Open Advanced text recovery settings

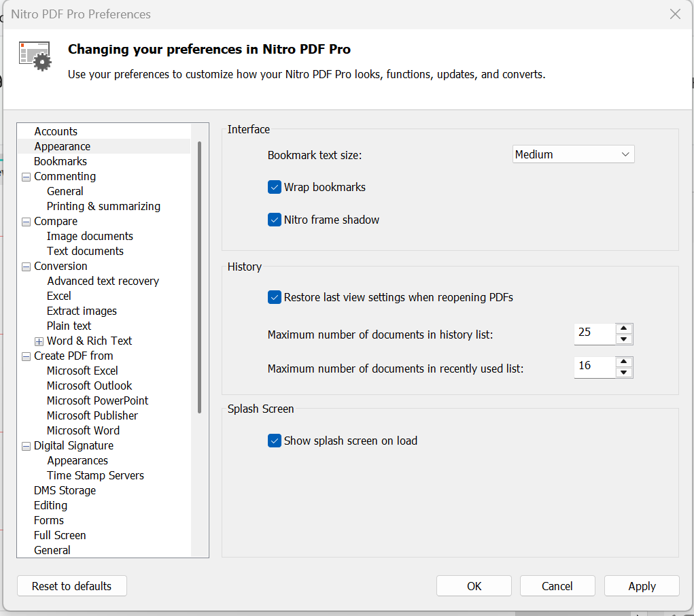(x=103, y=281)
